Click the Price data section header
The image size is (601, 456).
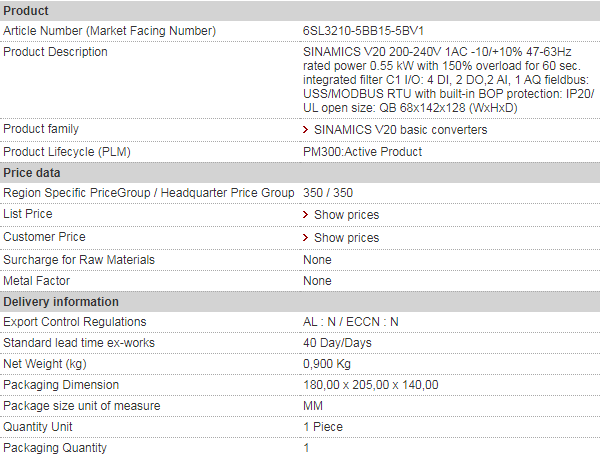(x=300, y=172)
